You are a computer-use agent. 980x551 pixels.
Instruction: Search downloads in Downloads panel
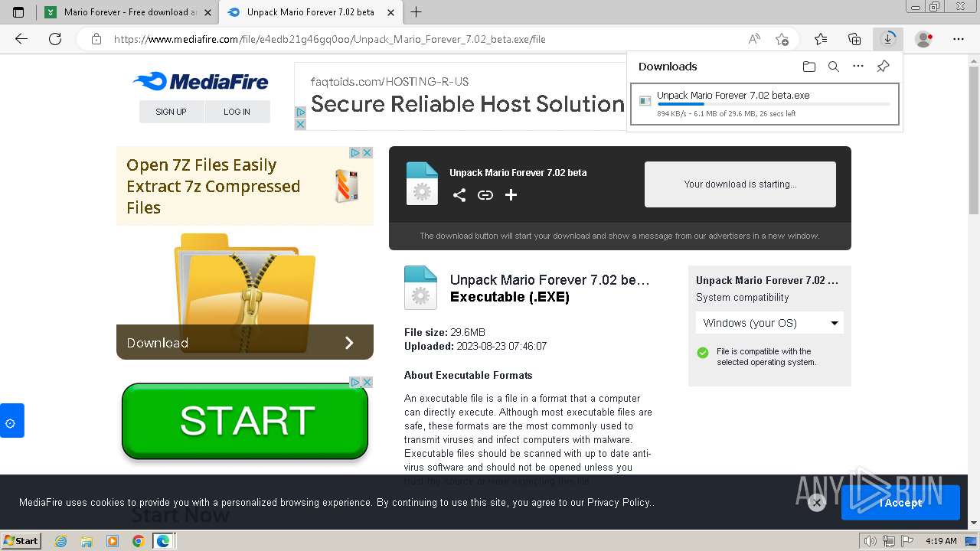[834, 67]
